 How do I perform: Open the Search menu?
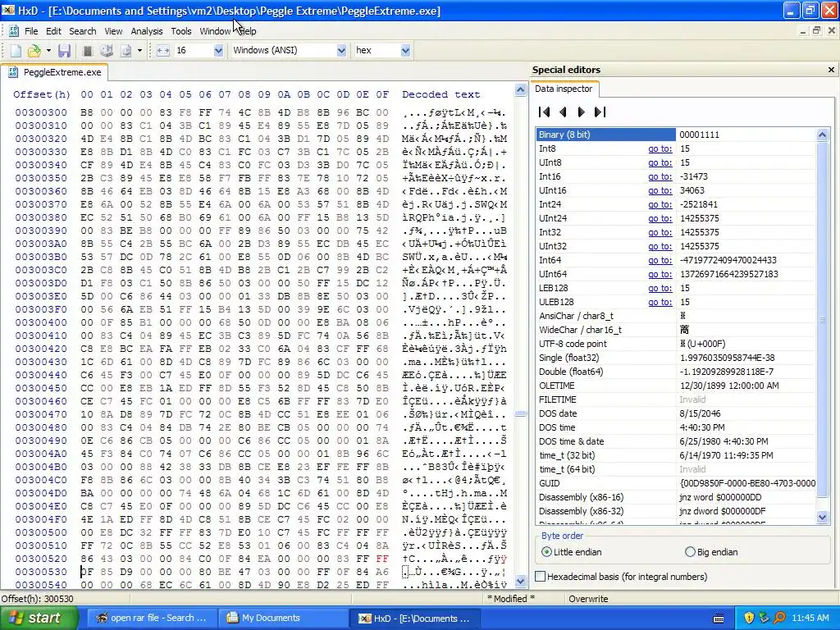tap(83, 31)
